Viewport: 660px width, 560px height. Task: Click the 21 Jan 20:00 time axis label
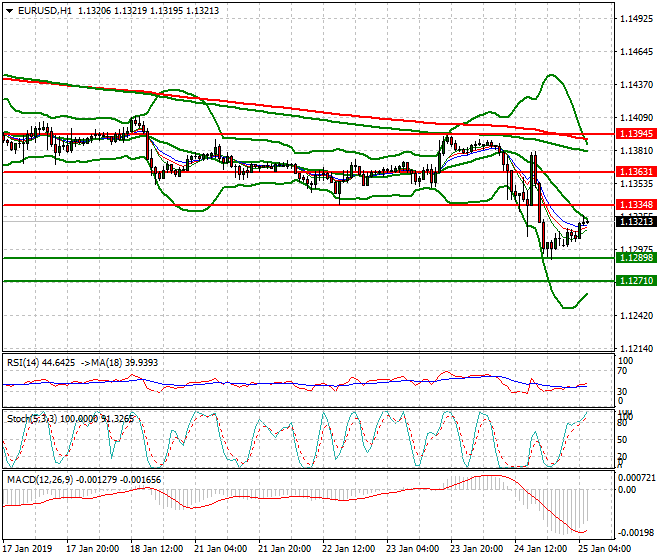285,549
